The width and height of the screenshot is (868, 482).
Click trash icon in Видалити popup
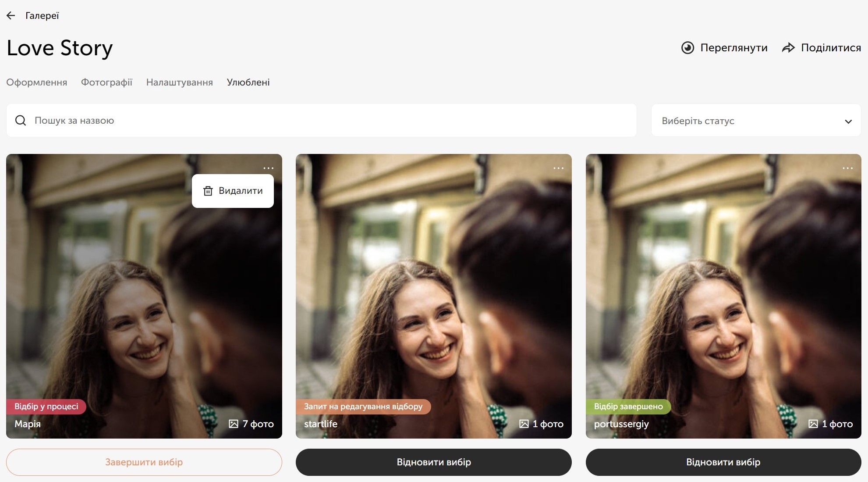[208, 191]
